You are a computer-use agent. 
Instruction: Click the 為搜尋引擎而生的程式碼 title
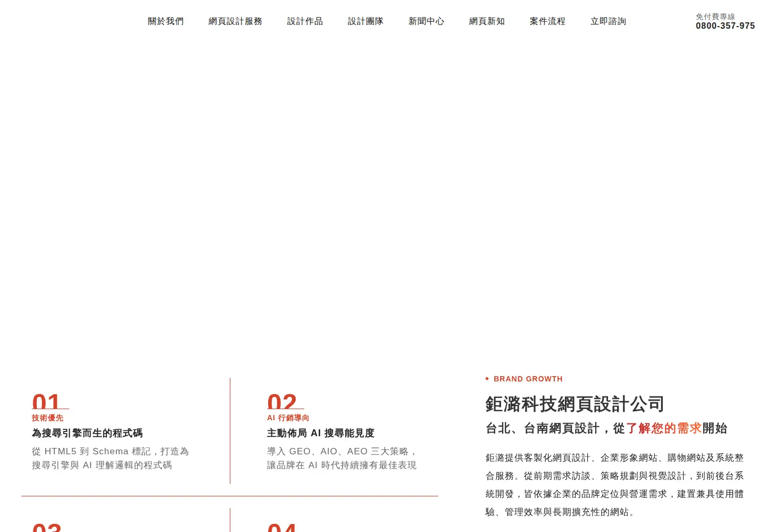pyautogui.click(x=87, y=433)
